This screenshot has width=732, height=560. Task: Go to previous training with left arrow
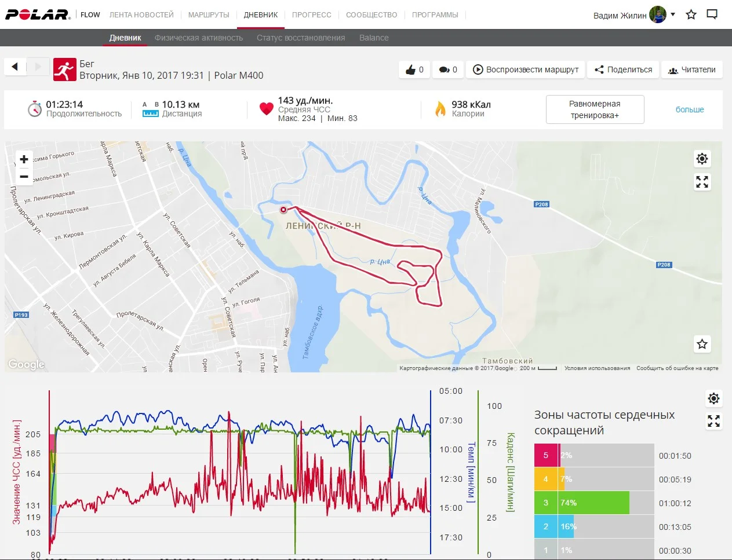click(15, 67)
